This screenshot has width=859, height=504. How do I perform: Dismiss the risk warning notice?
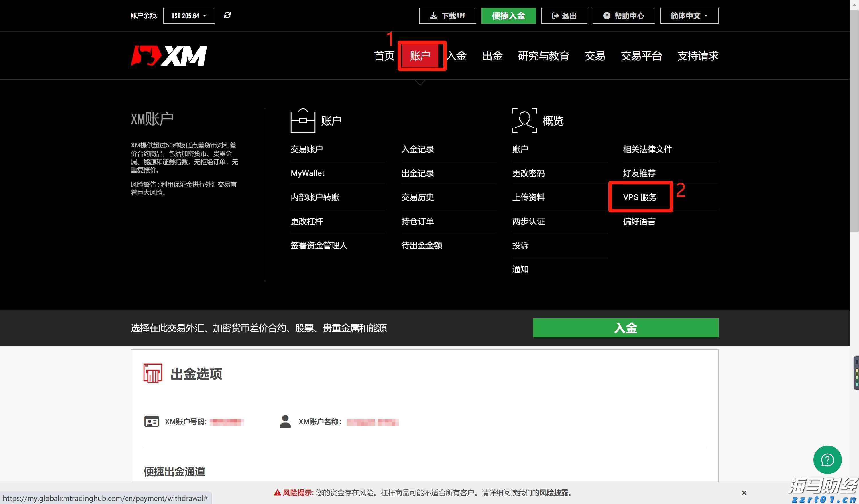744,493
